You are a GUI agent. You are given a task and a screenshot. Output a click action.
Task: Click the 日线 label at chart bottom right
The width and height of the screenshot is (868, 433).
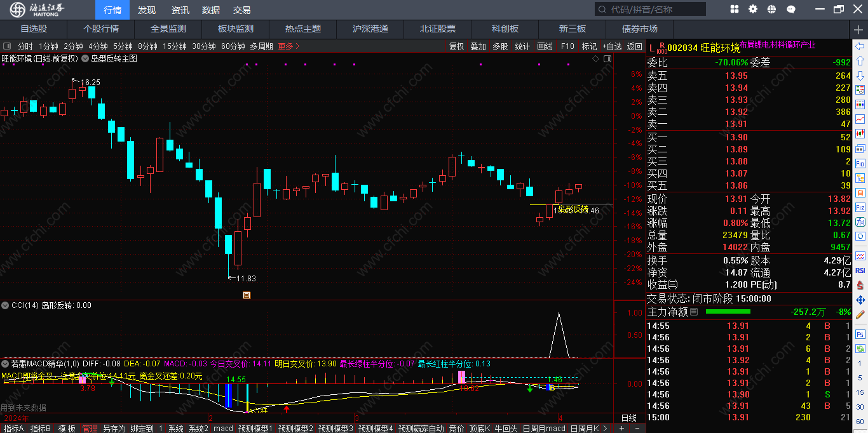click(x=628, y=418)
